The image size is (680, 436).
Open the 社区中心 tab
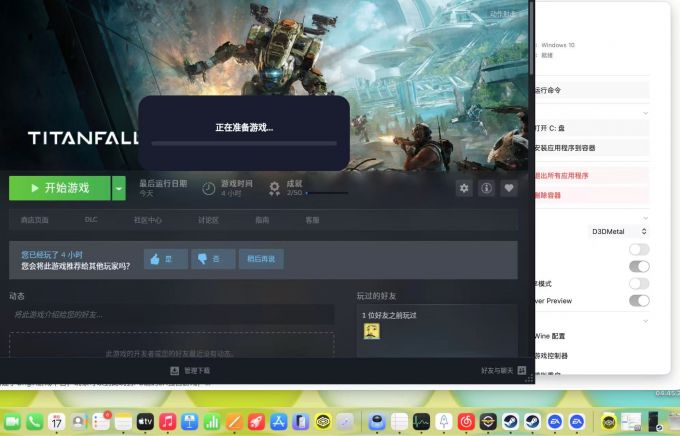click(147, 220)
